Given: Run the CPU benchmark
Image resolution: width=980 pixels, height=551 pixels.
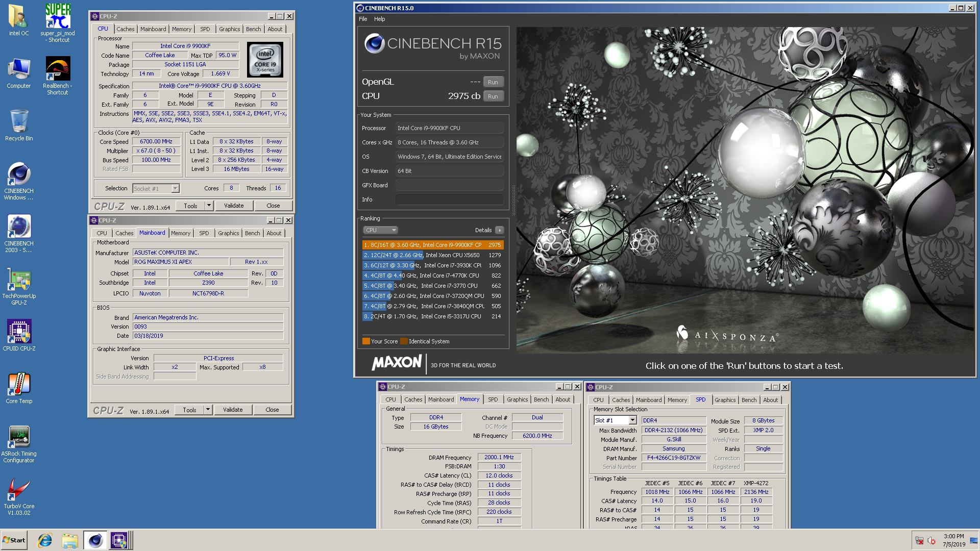Looking at the screenshot, I should [x=493, y=96].
